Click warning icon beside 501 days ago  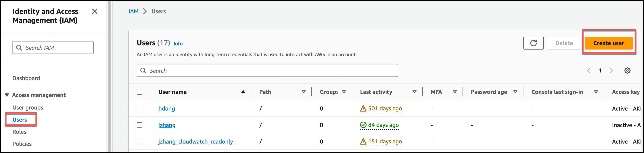pyautogui.click(x=363, y=109)
